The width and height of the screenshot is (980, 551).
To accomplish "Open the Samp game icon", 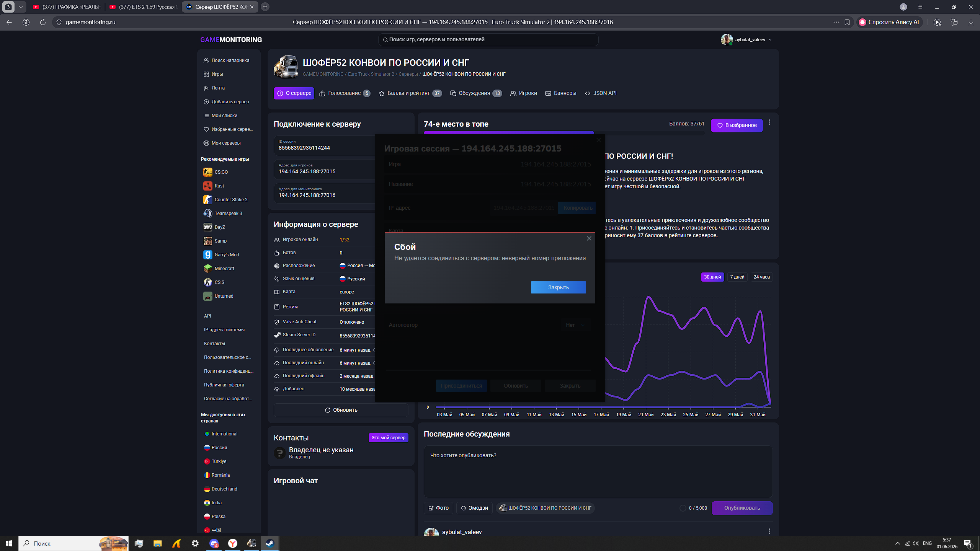I will tap(207, 241).
